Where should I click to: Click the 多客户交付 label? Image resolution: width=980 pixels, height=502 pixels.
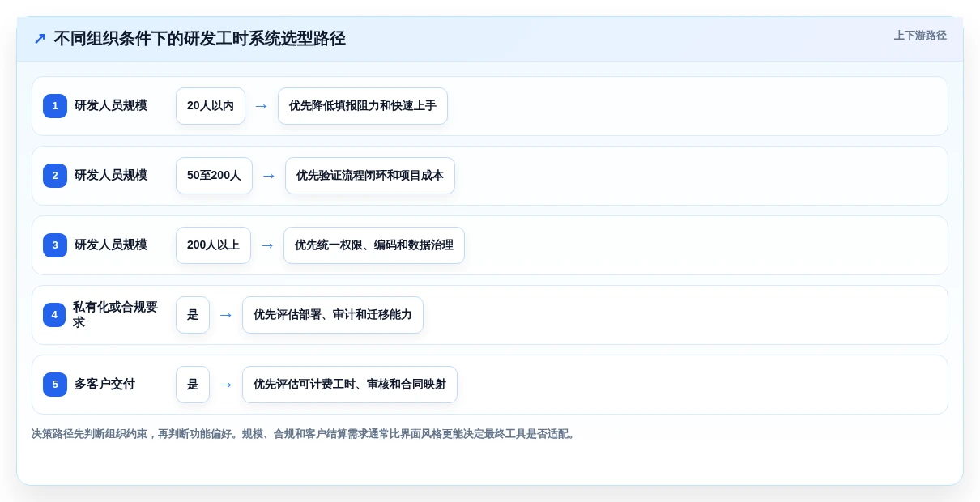pyautogui.click(x=104, y=385)
